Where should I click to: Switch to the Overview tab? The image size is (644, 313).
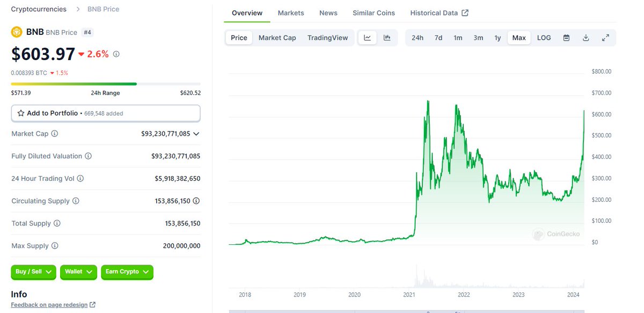(x=247, y=13)
